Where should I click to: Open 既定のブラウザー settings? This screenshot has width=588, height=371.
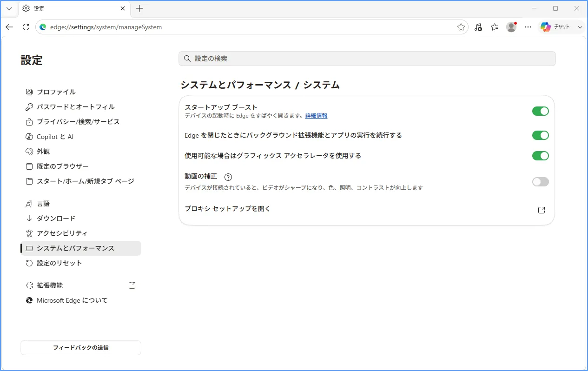pyautogui.click(x=81, y=166)
